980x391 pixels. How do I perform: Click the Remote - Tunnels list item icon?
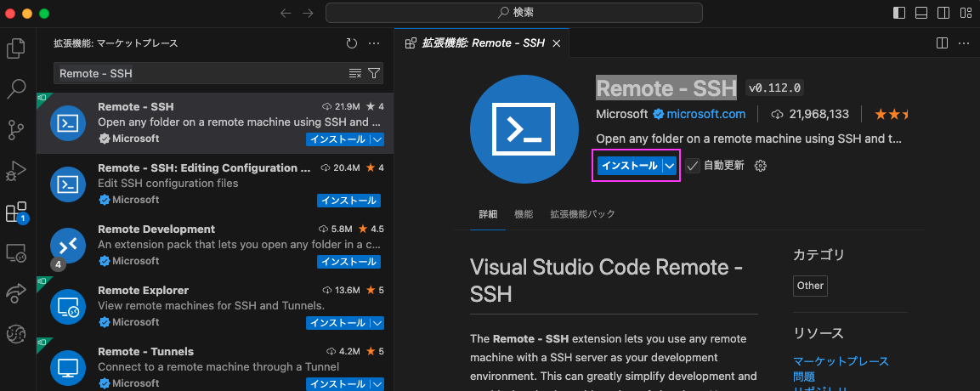(x=67, y=368)
